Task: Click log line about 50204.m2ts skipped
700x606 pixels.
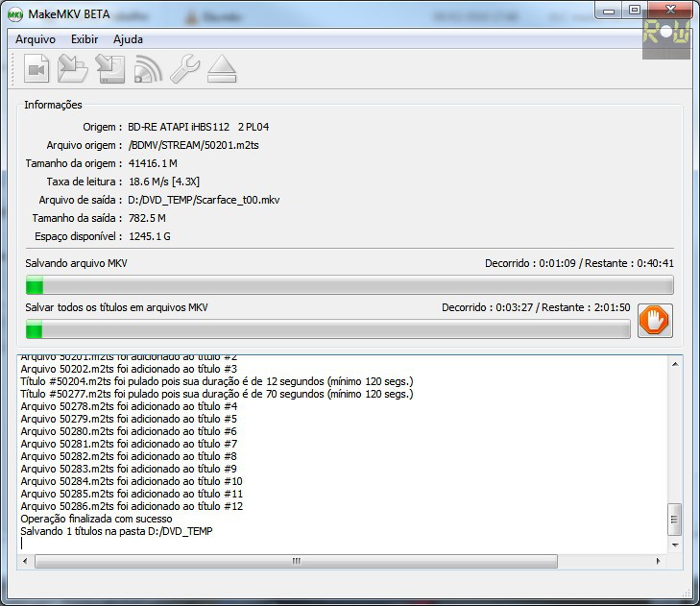Action: 217,381
